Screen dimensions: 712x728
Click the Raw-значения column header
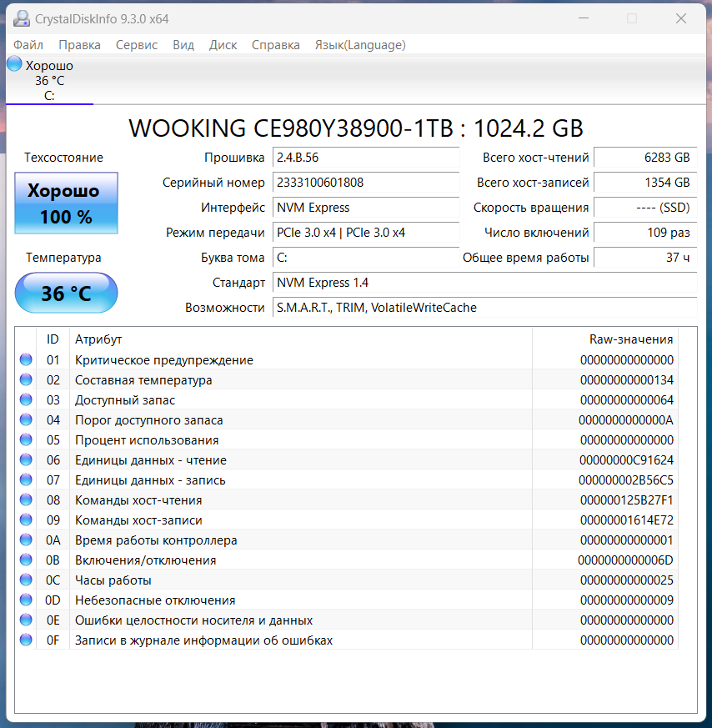(605, 339)
